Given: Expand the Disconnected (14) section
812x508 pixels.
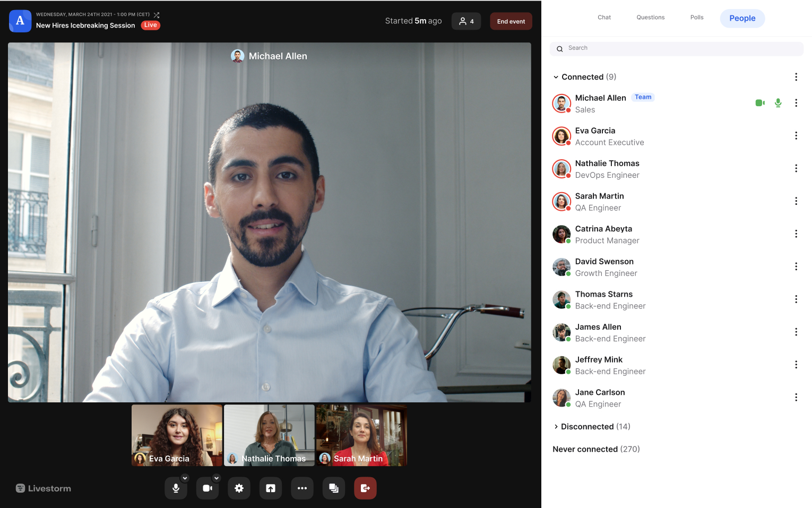Looking at the screenshot, I should [556, 427].
